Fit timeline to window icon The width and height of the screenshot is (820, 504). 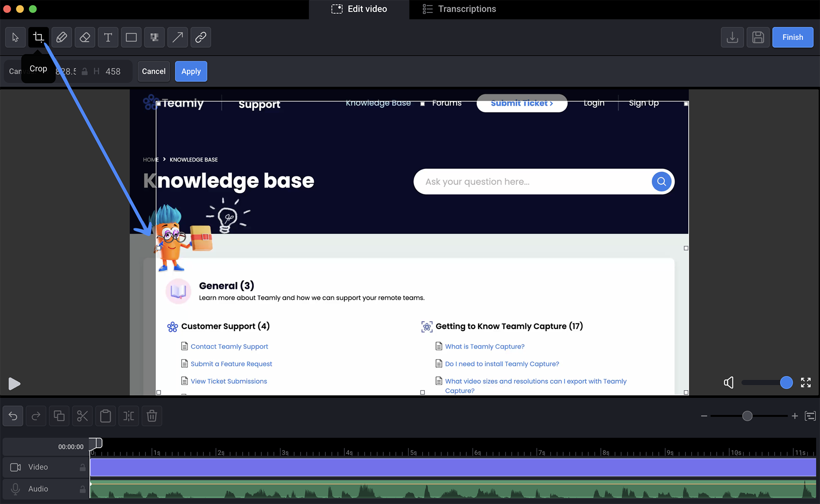(x=810, y=416)
